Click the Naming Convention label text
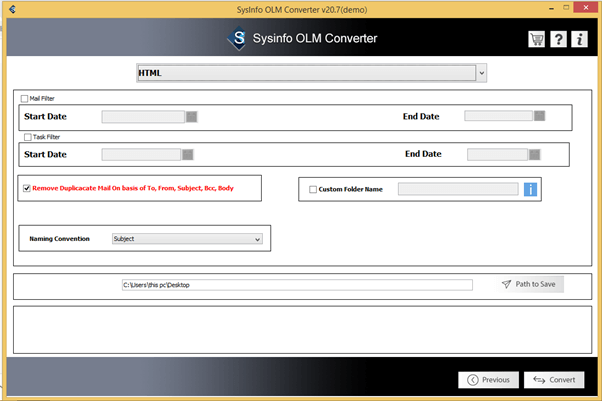The image size is (602, 401). point(60,239)
